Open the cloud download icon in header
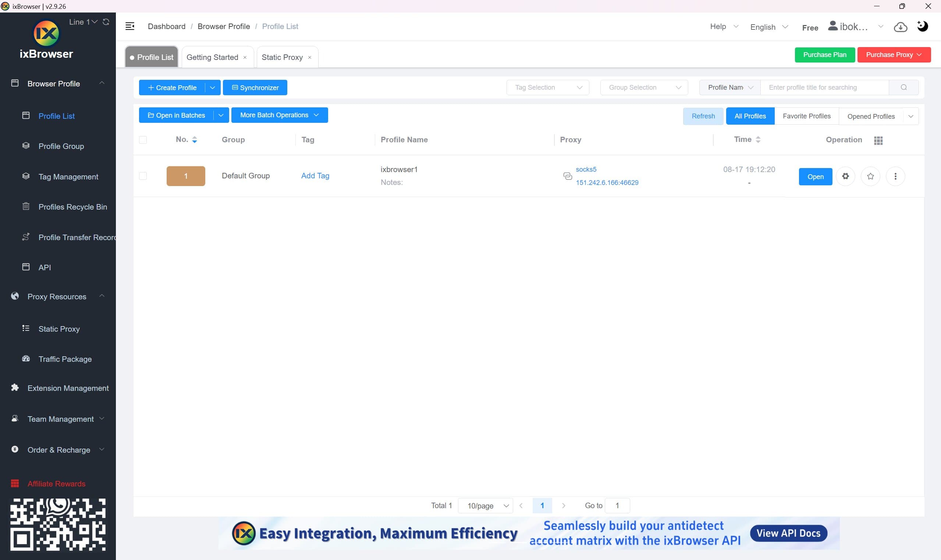This screenshot has height=560, width=941. [x=900, y=27]
